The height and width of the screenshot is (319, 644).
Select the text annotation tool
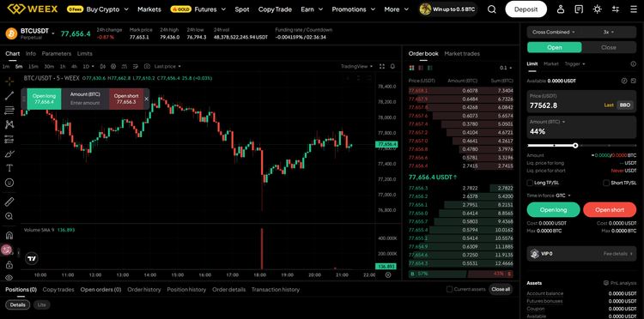(9, 168)
